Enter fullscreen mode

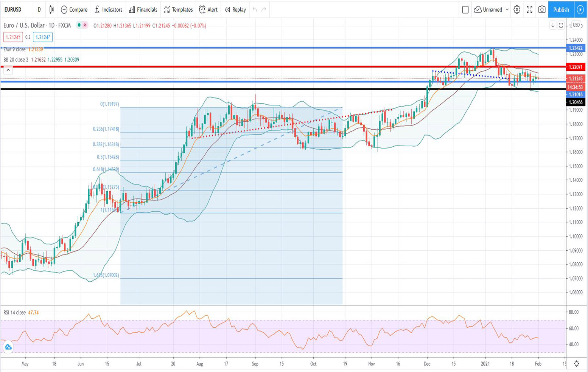(529, 10)
